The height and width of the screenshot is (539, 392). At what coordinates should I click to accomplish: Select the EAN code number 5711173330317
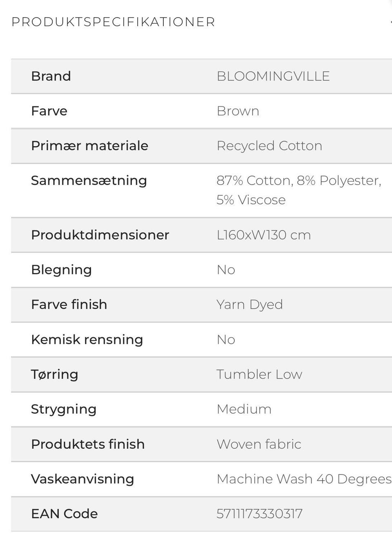[259, 514]
